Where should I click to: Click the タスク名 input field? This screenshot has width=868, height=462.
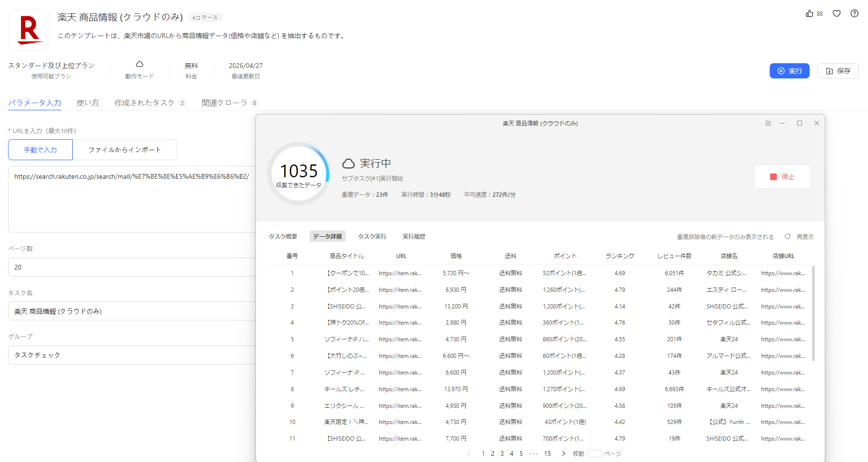132,311
